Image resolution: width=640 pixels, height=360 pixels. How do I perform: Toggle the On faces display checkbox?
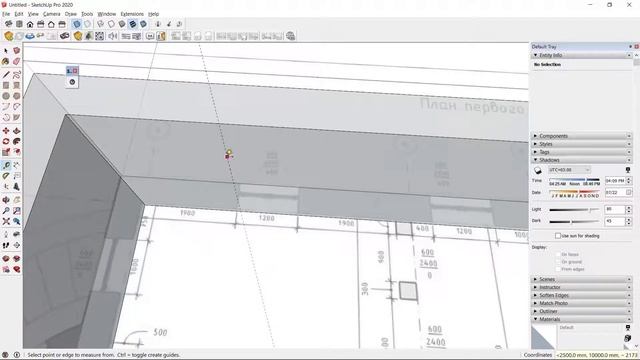558,254
